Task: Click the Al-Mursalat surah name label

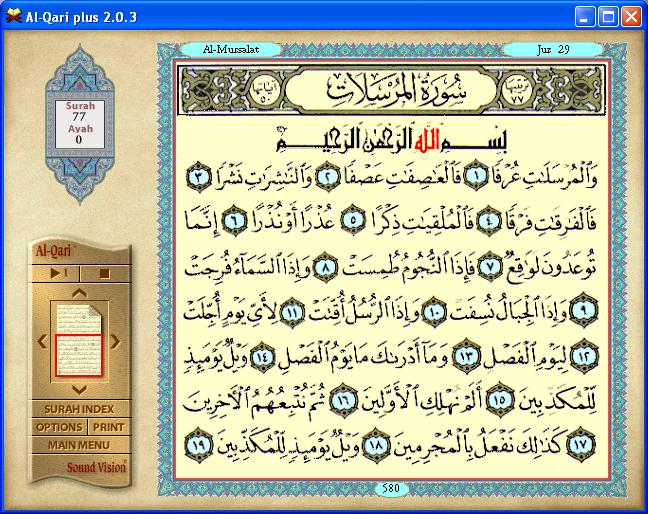Action: click(231, 50)
